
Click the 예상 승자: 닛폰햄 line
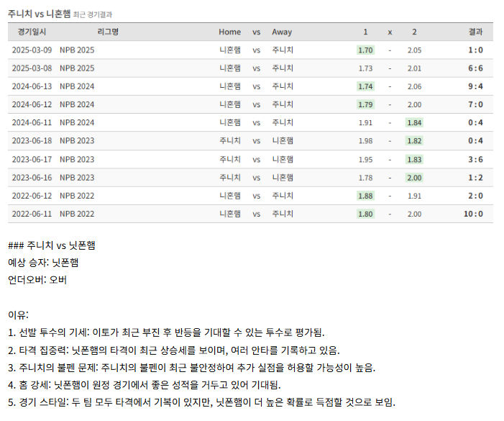43,263
